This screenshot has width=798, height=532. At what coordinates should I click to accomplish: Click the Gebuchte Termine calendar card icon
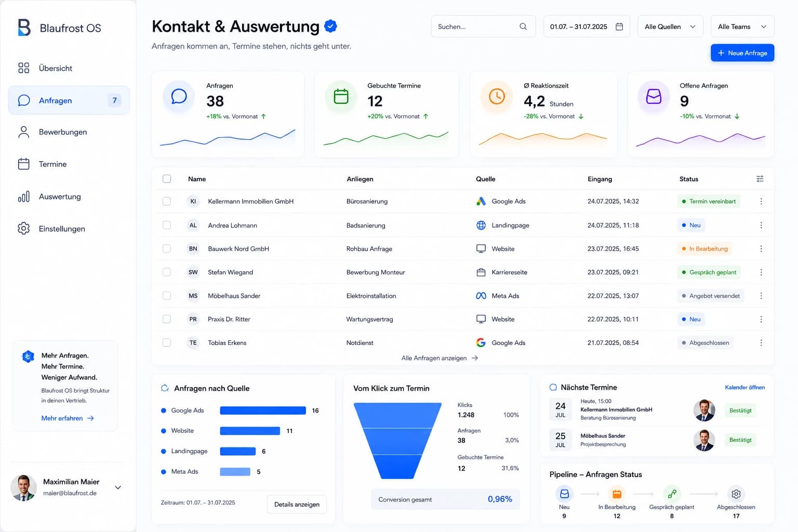coord(341,97)
